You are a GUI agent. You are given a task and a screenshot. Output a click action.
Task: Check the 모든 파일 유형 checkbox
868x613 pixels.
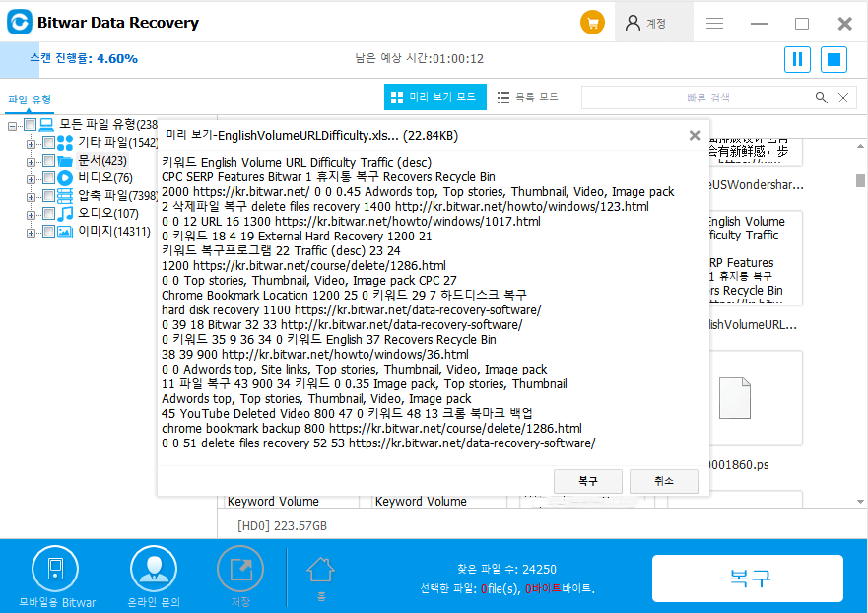[31, 124]
